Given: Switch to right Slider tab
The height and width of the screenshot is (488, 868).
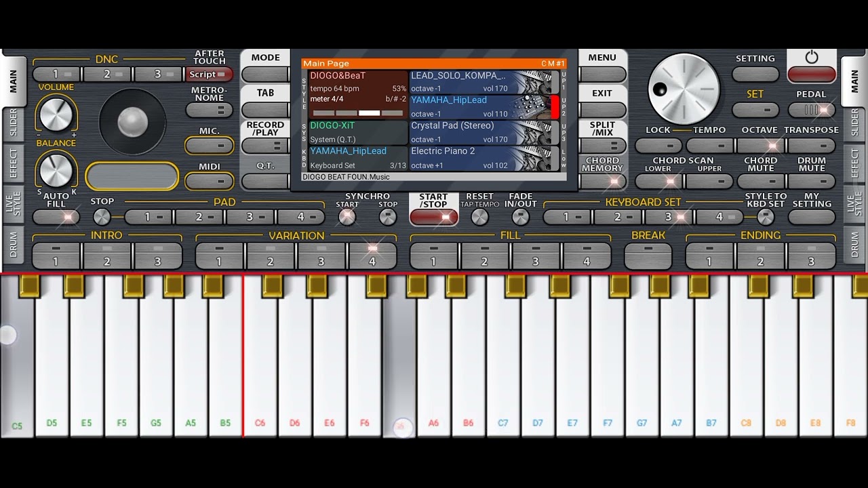Looking at the screenshot, I should coord(854,123).
